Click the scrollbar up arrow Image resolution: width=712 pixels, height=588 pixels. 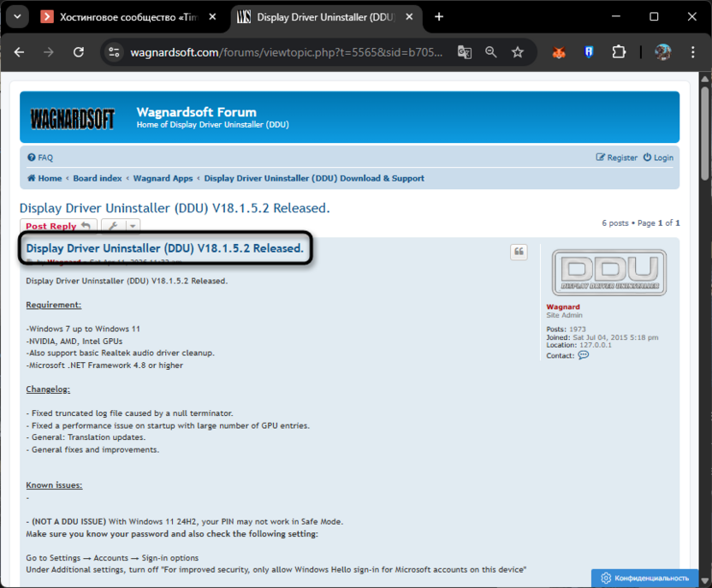pyautogui.click(x=705, y=80)
